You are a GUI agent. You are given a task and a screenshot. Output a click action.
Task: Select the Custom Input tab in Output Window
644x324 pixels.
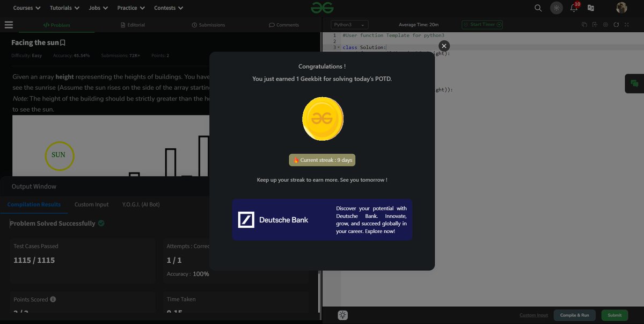91,204
